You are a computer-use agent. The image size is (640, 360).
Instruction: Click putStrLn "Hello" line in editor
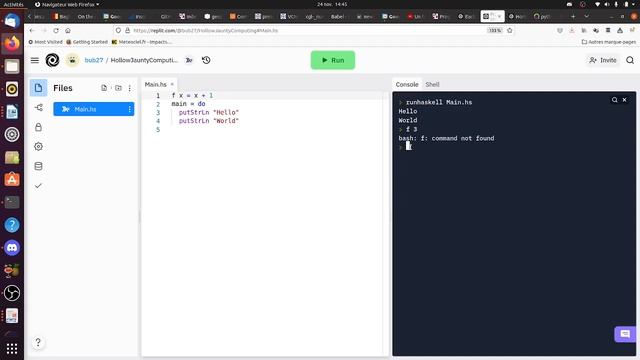(x=209, y=112)
